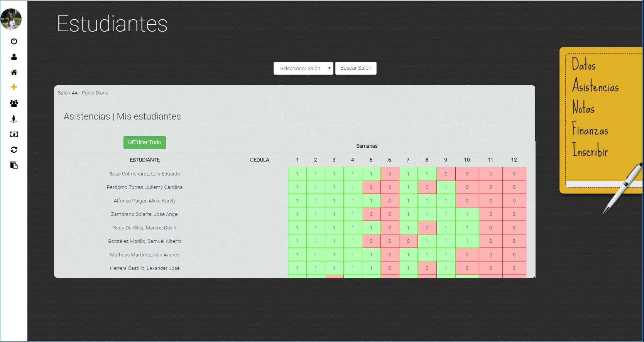Viewport: 644px width, 342px height.
Task: Click student name Alfonzo Pulgar, Alicia Karely
Action: [145, 201]
